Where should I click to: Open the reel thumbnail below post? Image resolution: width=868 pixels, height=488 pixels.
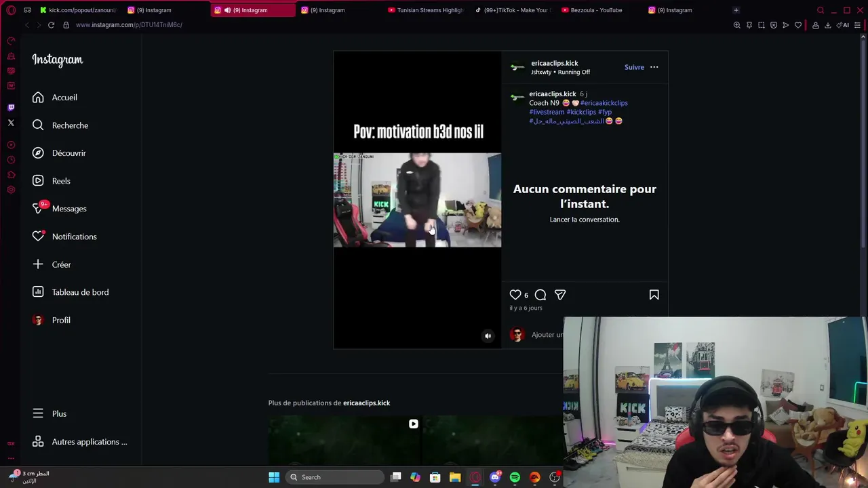pyautogui.click(x=344, y=441)
